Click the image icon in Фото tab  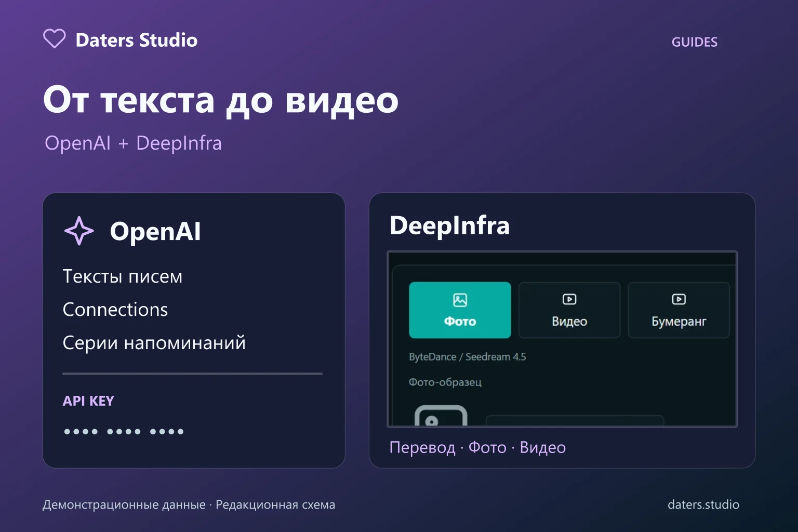click(460, 300)
